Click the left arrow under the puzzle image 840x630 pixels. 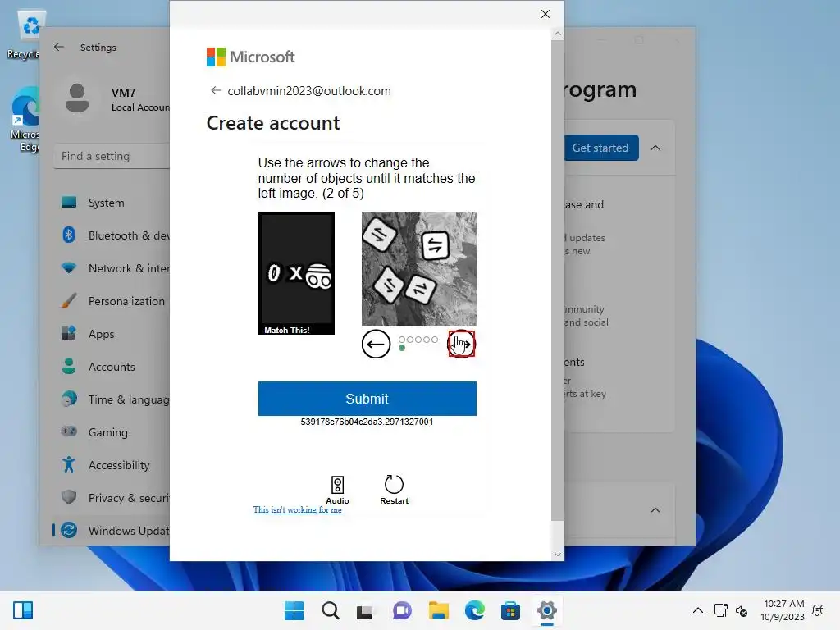tap(376, 344)
